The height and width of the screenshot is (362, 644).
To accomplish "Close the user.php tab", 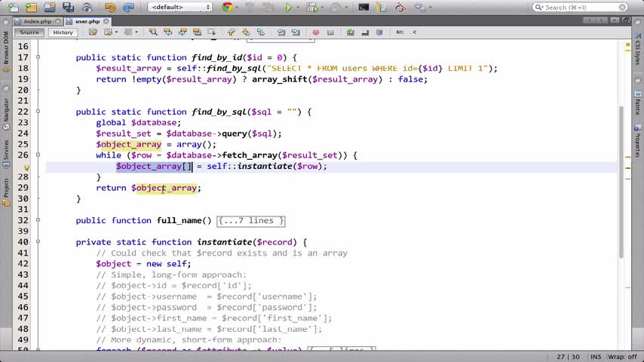I will (x=106, y=21).
